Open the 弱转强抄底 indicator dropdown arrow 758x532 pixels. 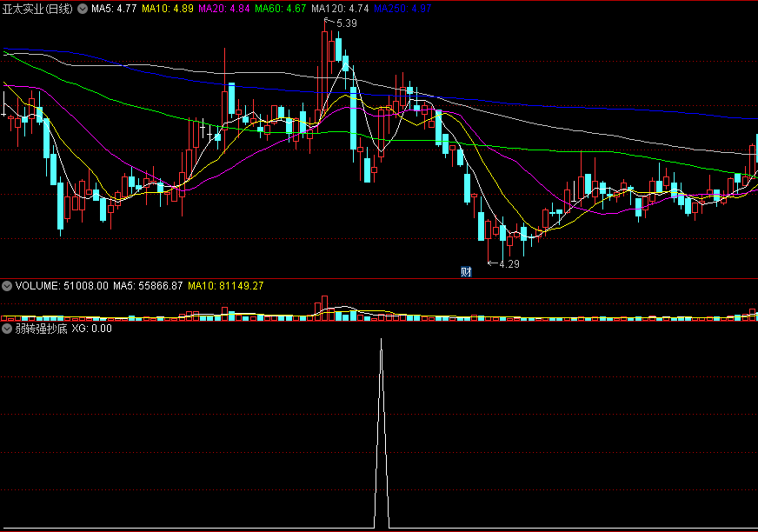pos(7,329)
